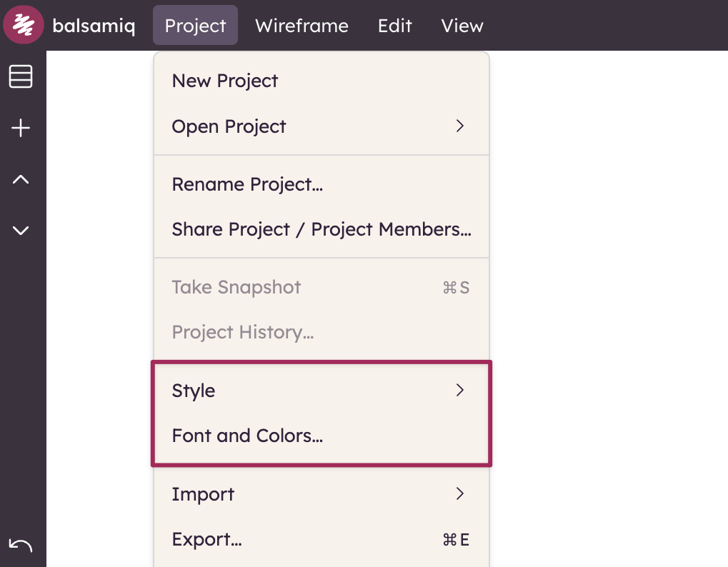The image size is (728, 567).
Task: Click the undo arrow icon
Action: pos(21,546)
